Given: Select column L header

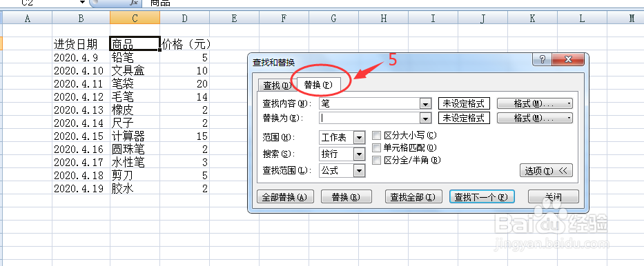Looking at the screenshot, I should [x=582, y=18].
